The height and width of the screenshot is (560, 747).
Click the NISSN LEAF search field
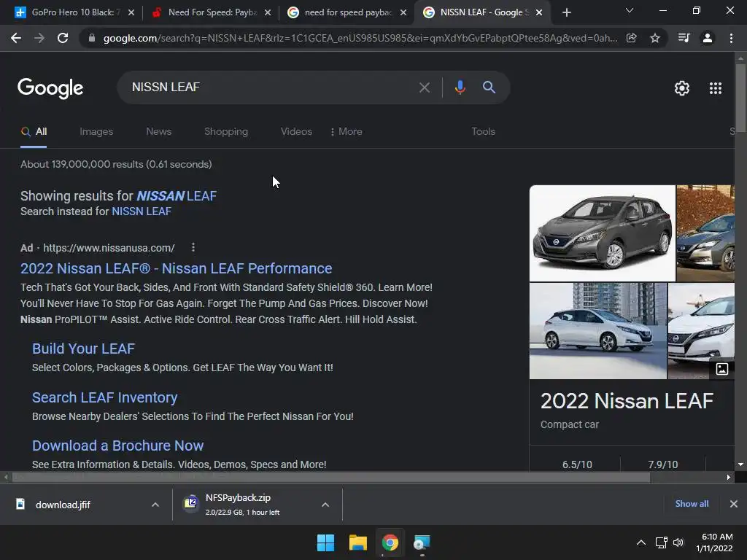click(271, 87)
